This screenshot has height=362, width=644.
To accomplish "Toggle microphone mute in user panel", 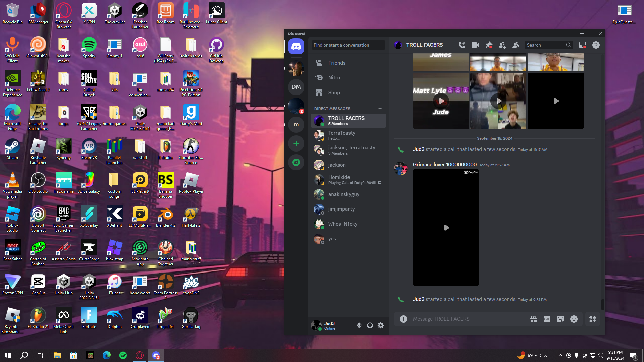I will pos(359,325).
